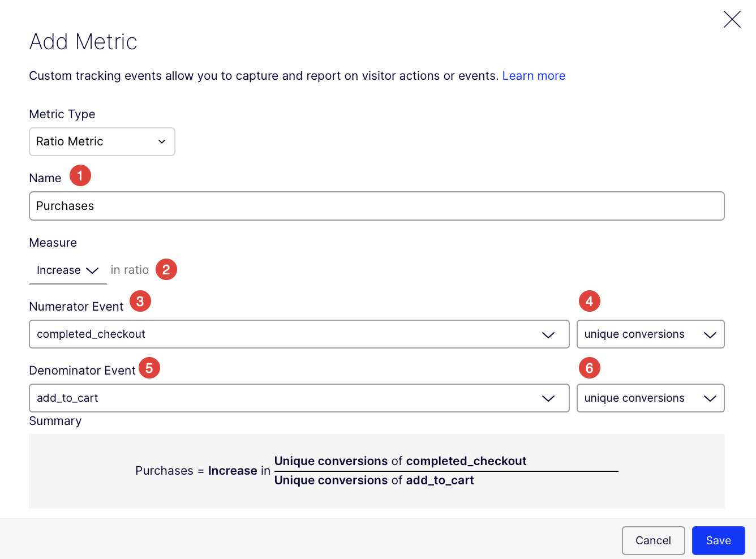Screen dimensions: 756x559
Task: Open the Learn more link
Action: 534,76
